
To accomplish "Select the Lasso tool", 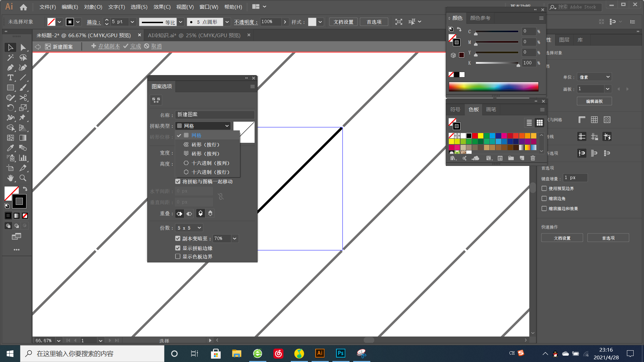I will click(23, 58).
